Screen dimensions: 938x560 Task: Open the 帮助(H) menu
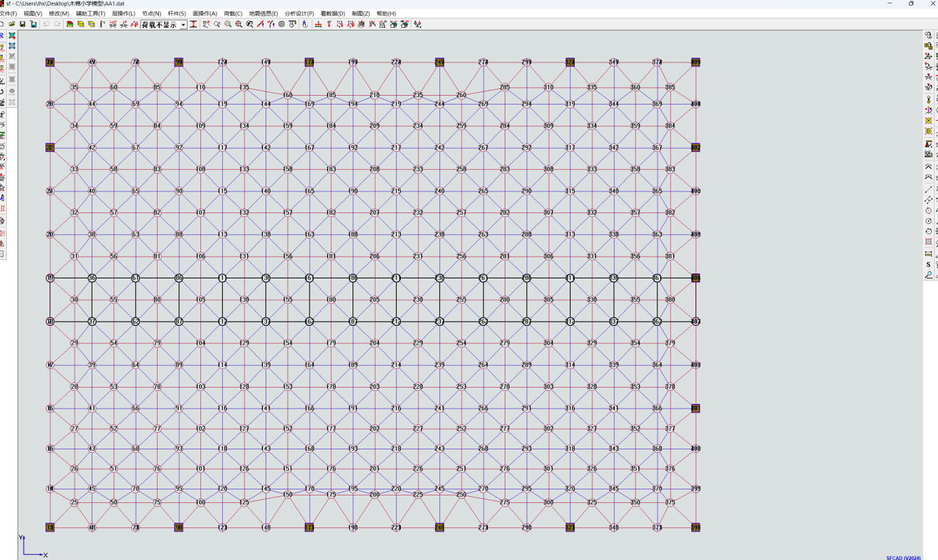pos(386,14)
